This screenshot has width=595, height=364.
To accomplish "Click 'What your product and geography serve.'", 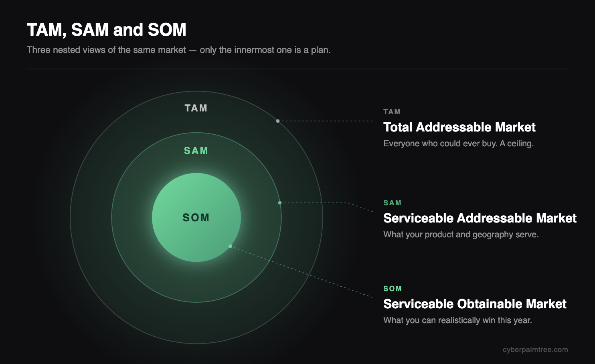I will tap(461, 235).
